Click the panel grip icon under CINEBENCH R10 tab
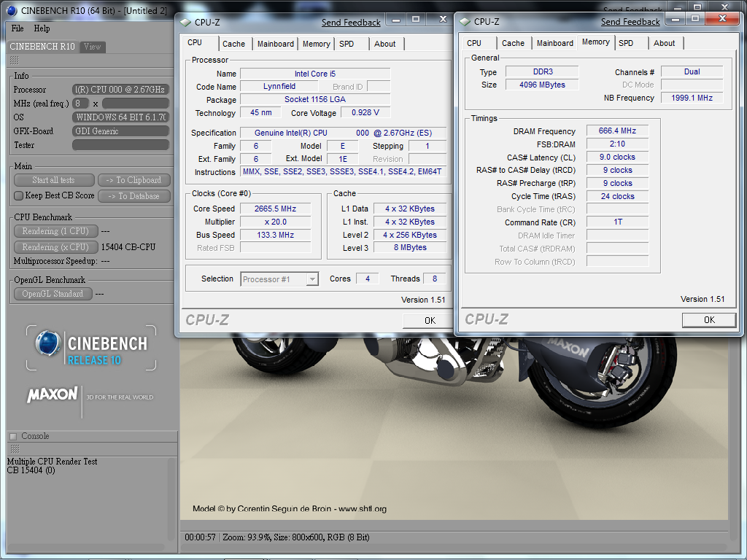747x560 pixels. (x=15, y=60)
